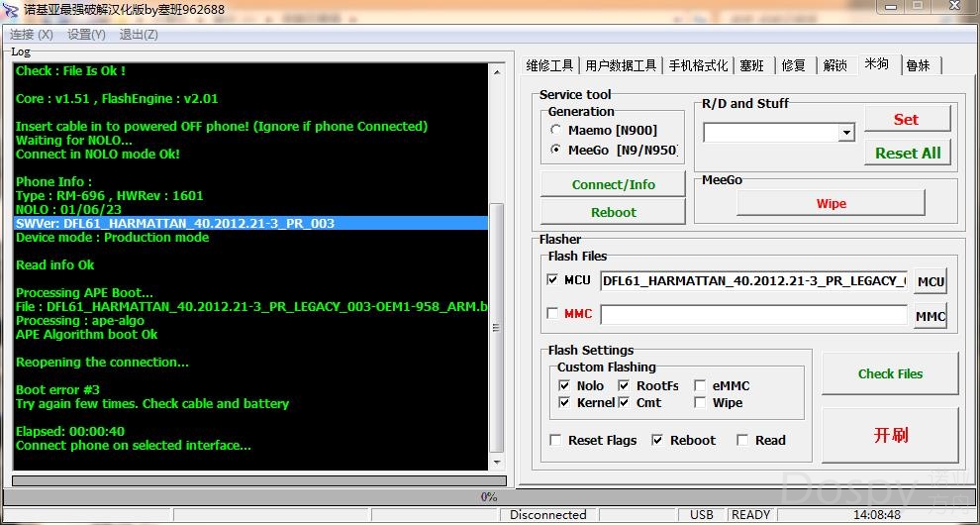980x525 pixels.
Task: Switch to the 修复 tab
Action: (794, 65)
